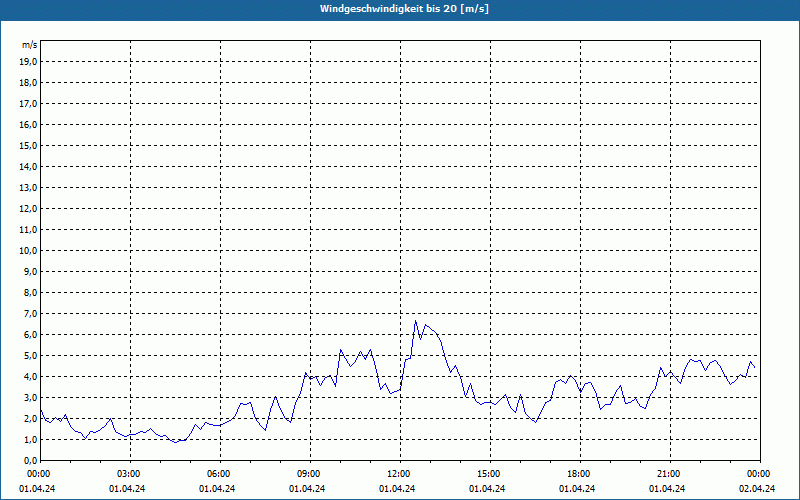Select the 7,0 y-axis value

tap(30, 313)
